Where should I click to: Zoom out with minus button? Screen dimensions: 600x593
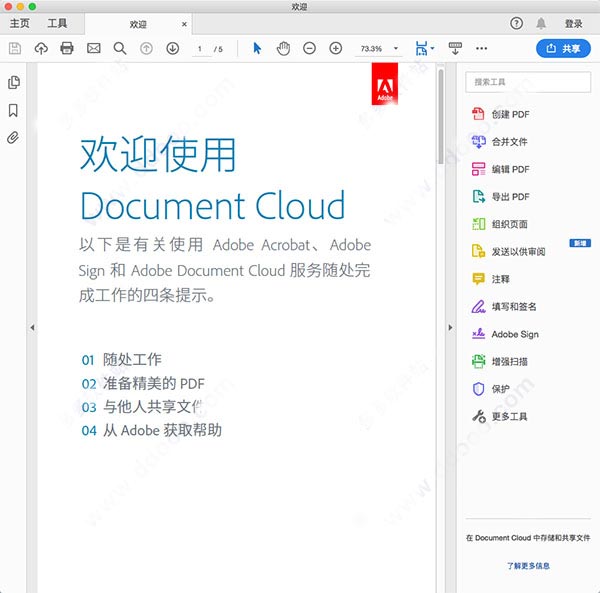(309, 49)
